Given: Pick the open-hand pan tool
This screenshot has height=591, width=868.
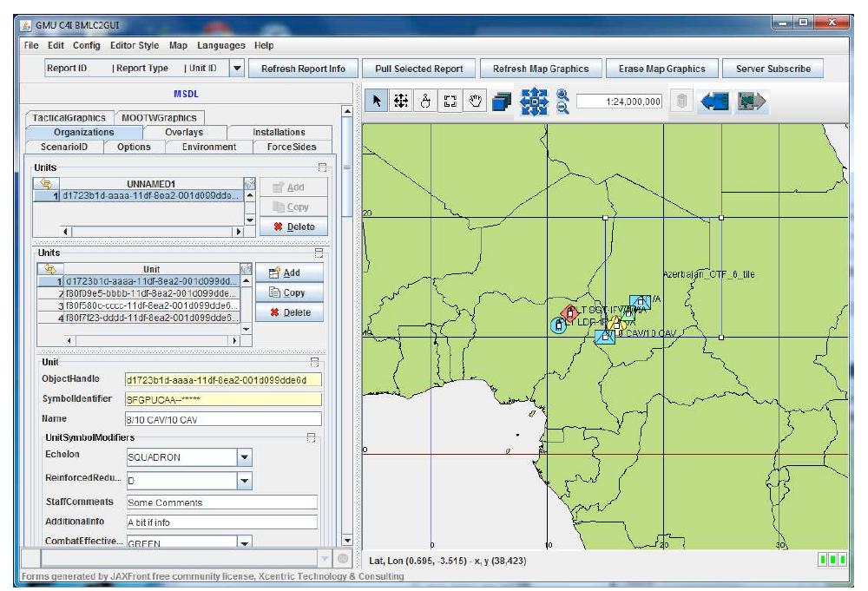Looking at the screenshot, I should click(x=475, y=101).
